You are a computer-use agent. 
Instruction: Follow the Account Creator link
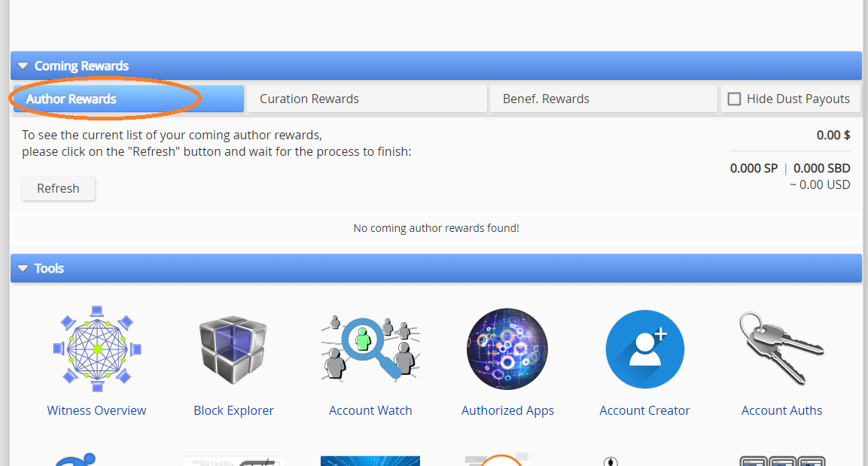(645, 410)
